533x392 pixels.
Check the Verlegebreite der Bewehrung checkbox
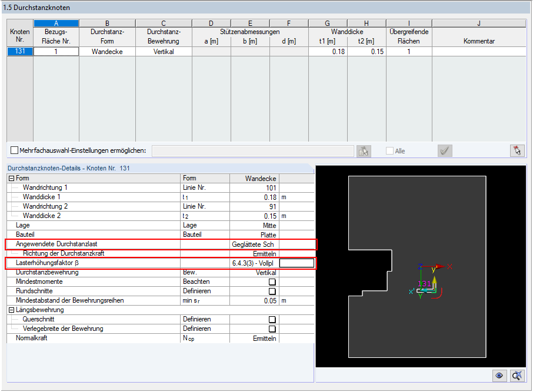272,329
